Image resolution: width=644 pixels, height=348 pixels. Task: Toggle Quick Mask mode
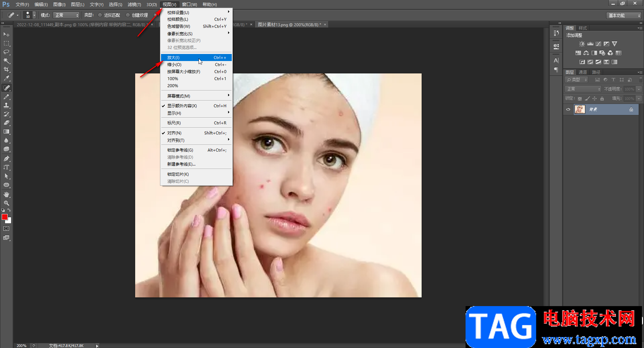click(6, 229)
